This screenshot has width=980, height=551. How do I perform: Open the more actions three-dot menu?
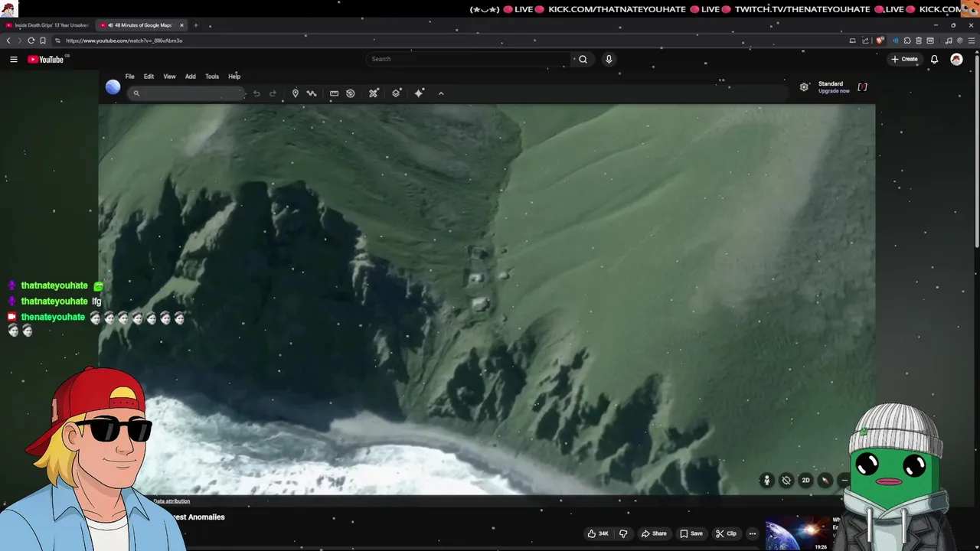pos(753,533)
